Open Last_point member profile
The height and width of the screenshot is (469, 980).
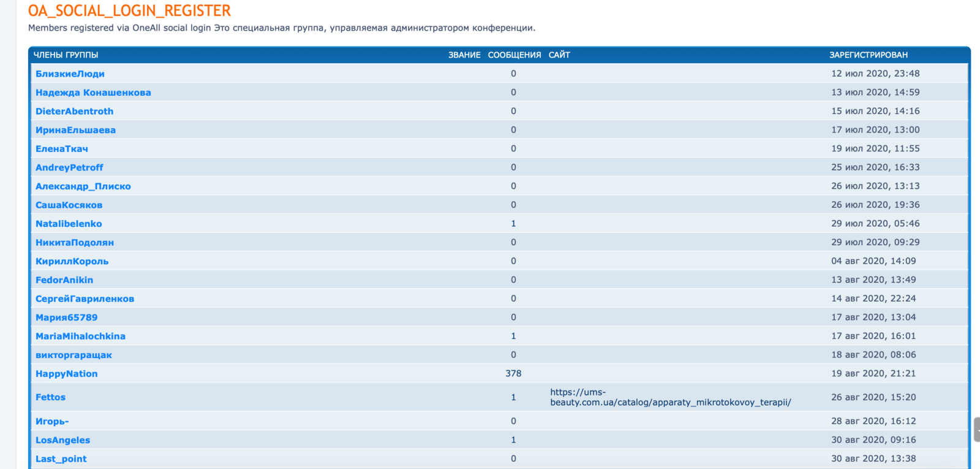[x=61, y=459]
